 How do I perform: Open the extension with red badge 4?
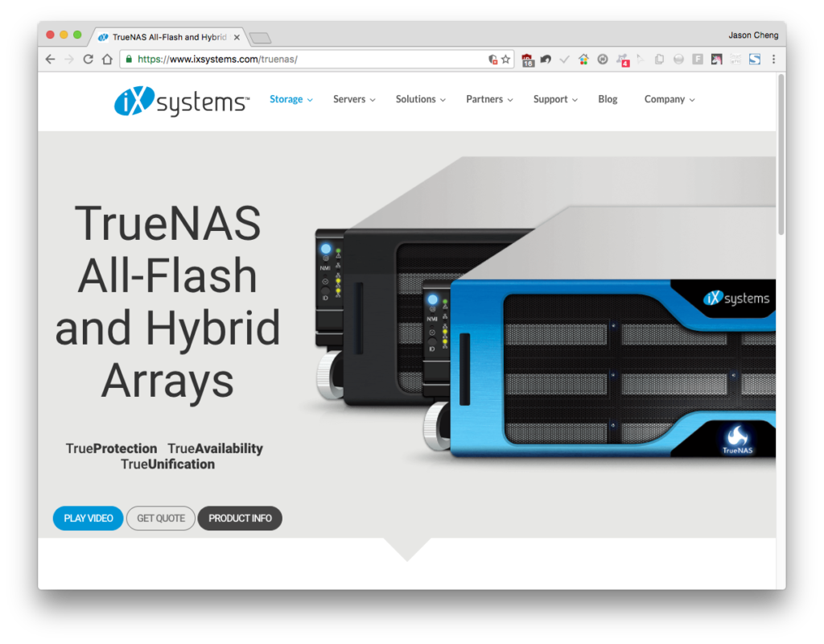[623, 60]
